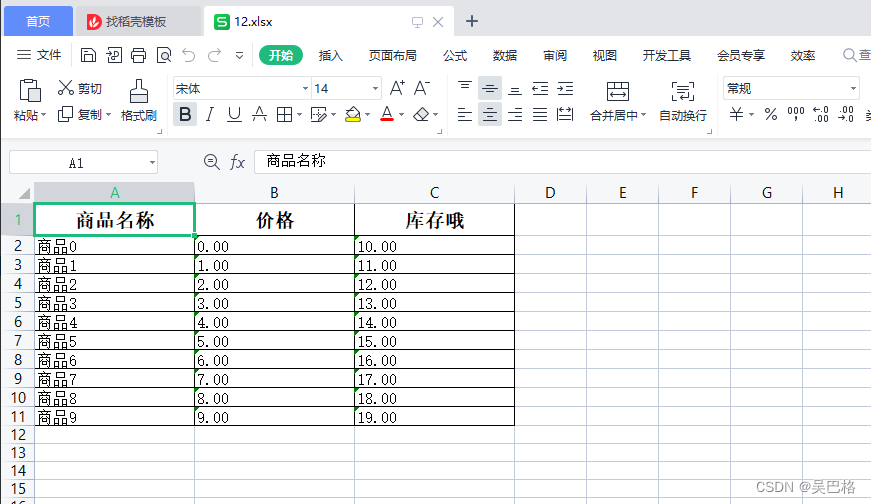Viewport: 871px width, 504px height.
Task: Toggle Underline formatting
Action: [x=234, y=114]
